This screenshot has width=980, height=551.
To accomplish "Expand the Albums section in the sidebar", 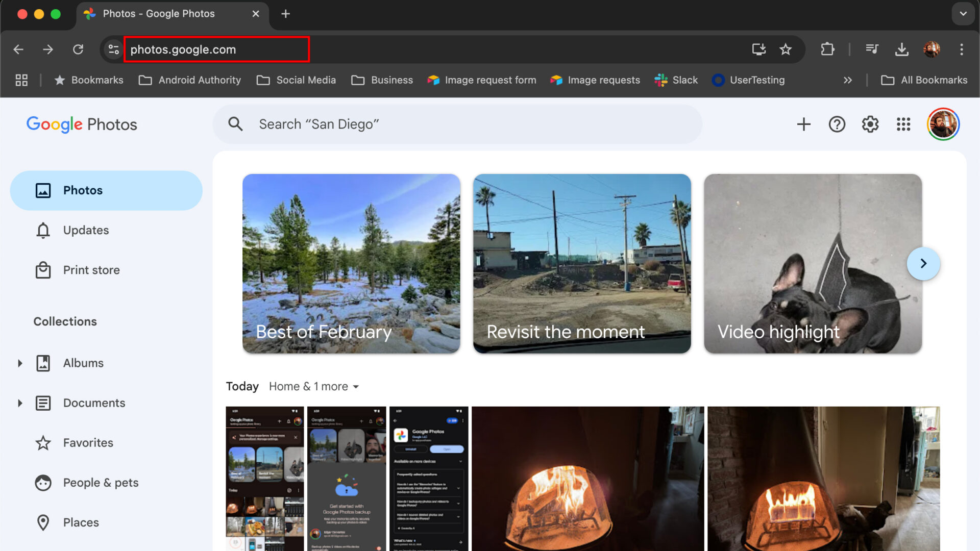I will tap(20, 363).
